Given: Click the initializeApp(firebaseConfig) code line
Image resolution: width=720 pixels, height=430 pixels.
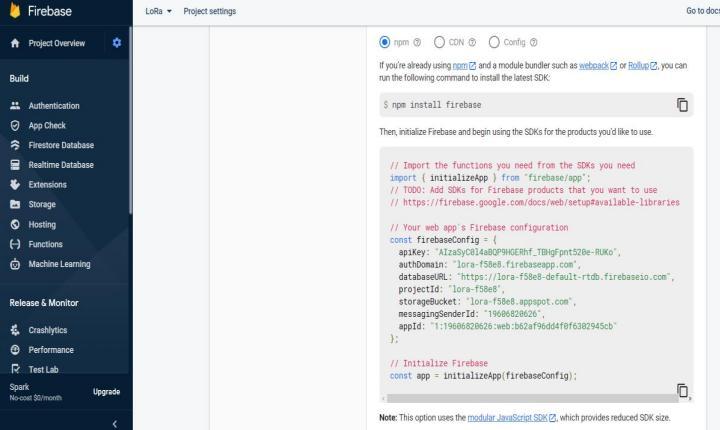Looking at the screenshot, I should click(x=483, y=375).
